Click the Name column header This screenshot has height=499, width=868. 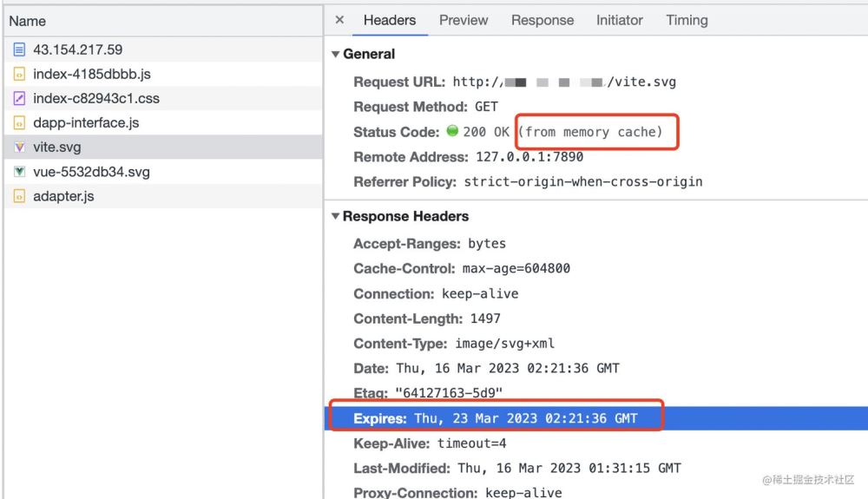[x=163, y=21]
